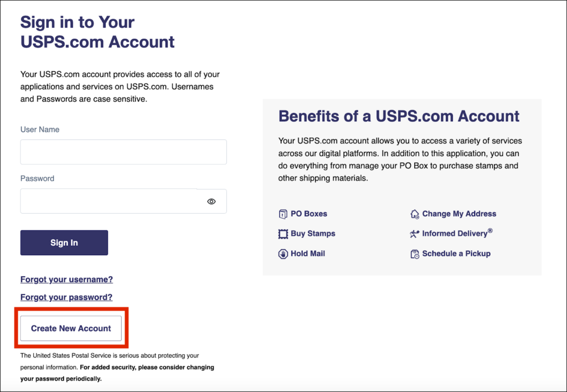Choose the Schedule a Pickup text link

(456, 254)
